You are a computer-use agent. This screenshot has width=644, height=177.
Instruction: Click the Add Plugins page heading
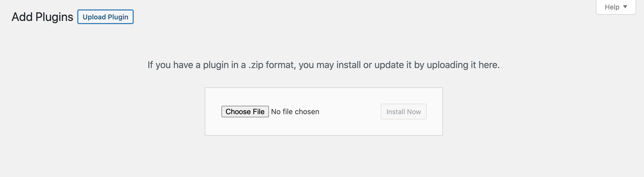point(42,17)
